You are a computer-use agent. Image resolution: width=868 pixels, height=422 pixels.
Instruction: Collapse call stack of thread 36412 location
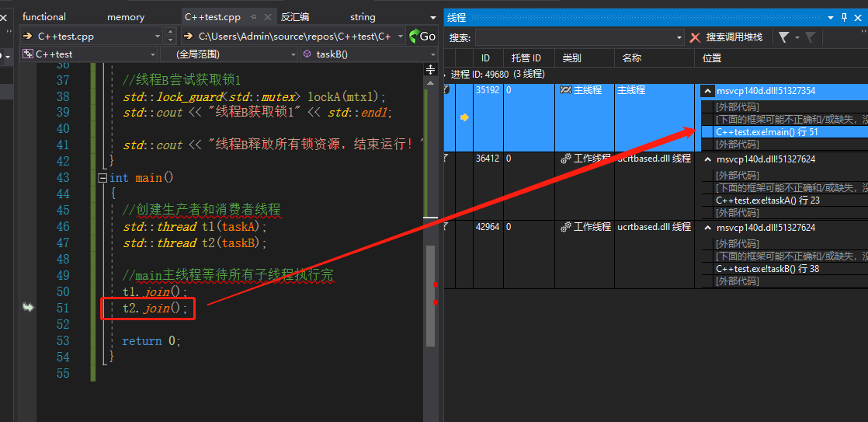pos(707,159)
